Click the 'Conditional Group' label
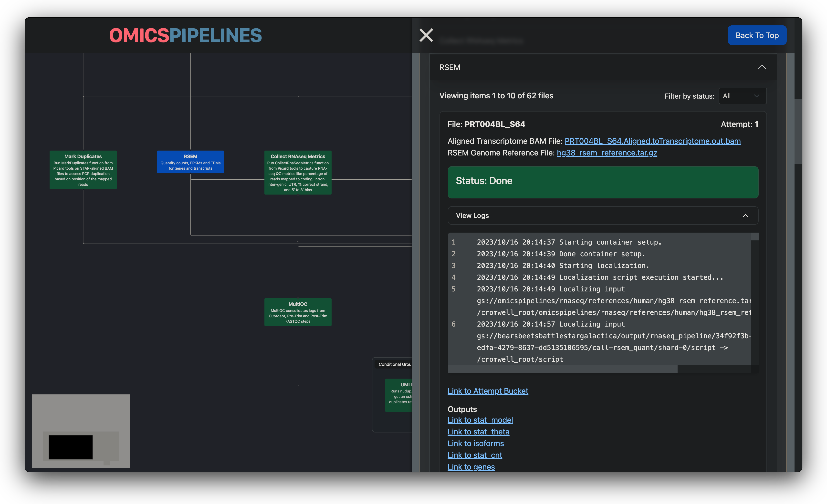This screenshot has height=504, width=827. point(395,364)
